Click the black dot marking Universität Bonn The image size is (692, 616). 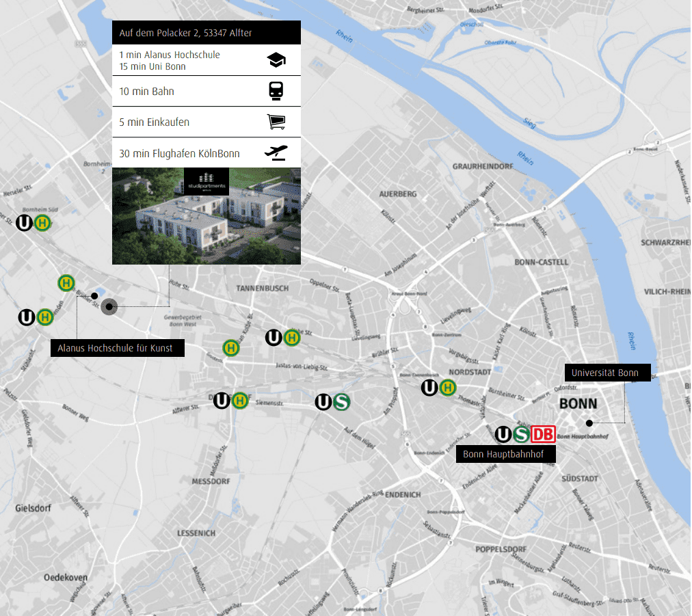[589, 423]
